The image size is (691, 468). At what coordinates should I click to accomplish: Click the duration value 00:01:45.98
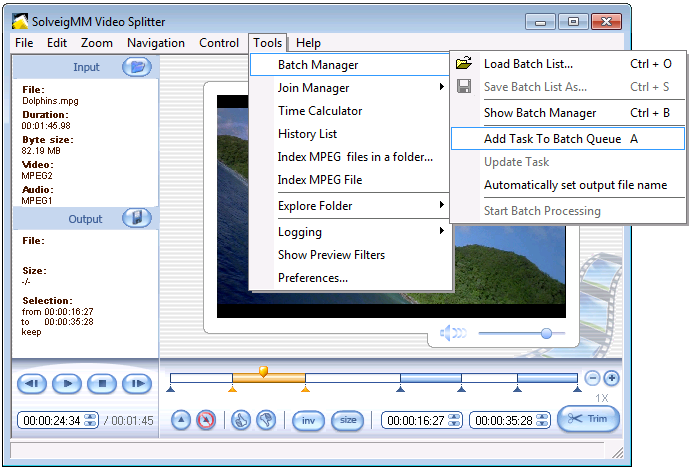(x=46, y=126)
